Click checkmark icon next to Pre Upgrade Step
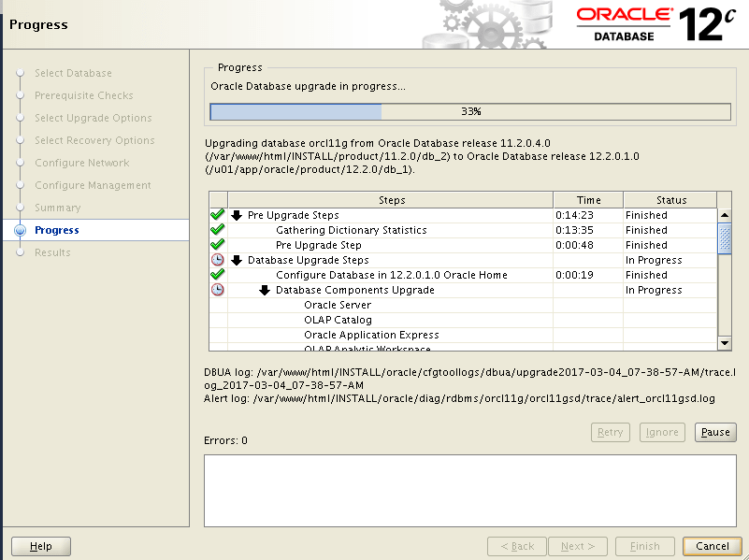Viewport: 749px width, 560px height. (217, 244)
